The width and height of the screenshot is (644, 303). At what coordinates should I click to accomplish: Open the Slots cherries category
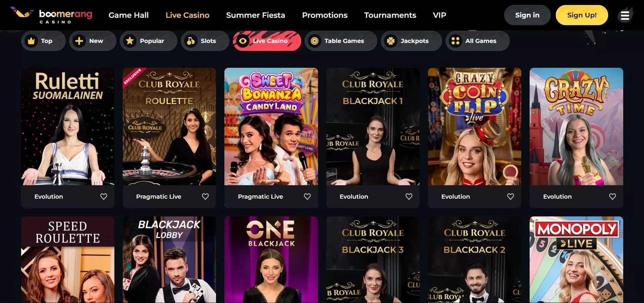click(205, 41)
